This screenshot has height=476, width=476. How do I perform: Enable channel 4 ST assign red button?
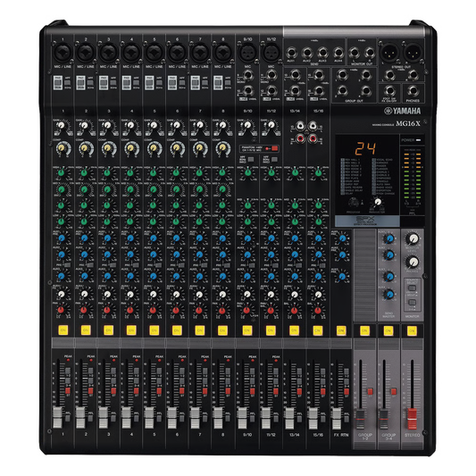(x=136, y=390)
